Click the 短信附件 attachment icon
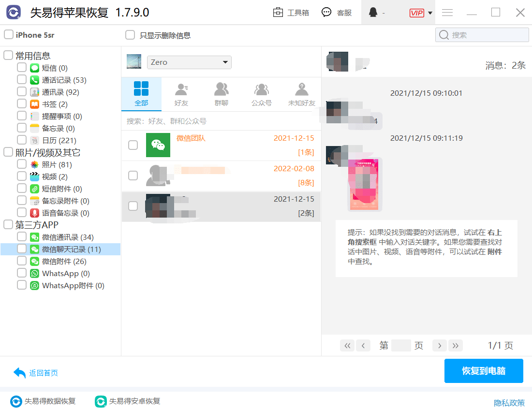The height and width of the screenshot is (411, 532). tap(35, 189)
